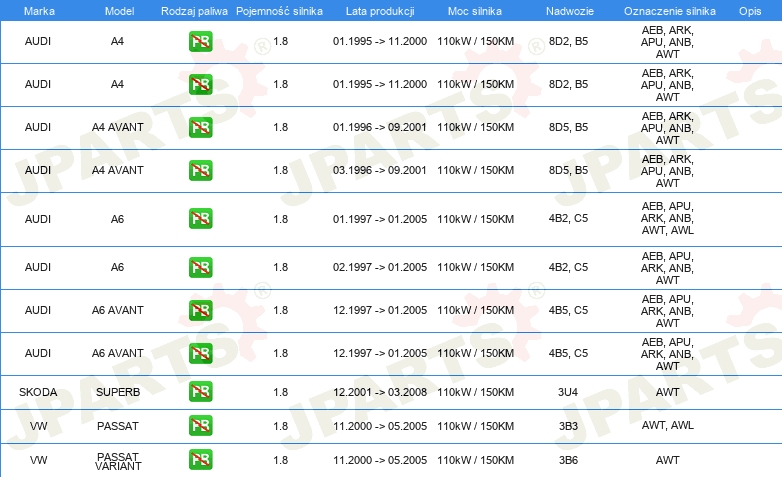Click the Moc silnika column header

pos(475,11)
